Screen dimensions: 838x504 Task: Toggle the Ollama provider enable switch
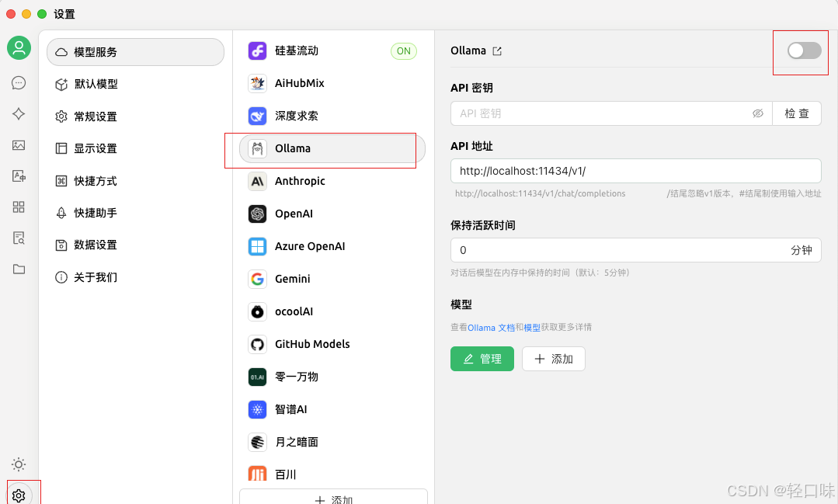tap(805, 50)
